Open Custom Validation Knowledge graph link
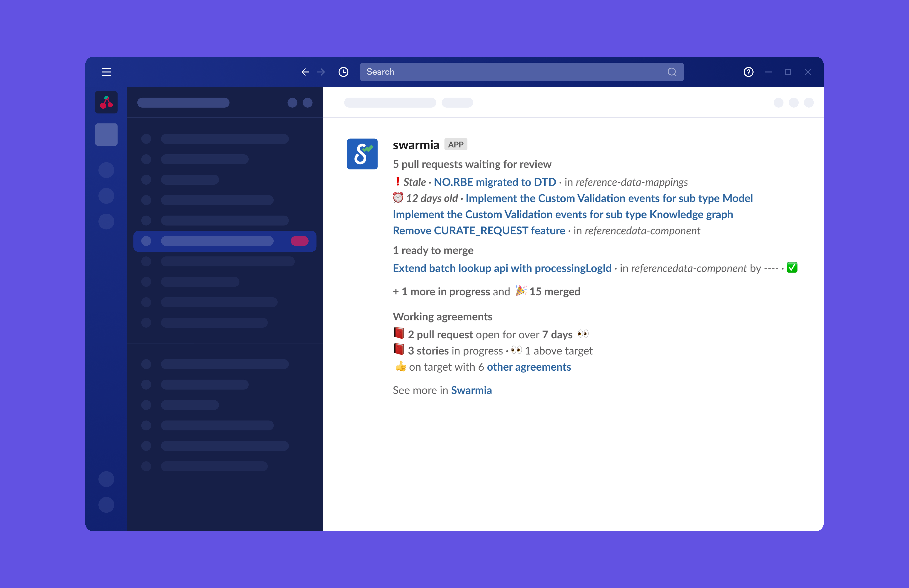The width and height of the screenshot is (909, 588). pyautogui.click(x=563, y=214)
